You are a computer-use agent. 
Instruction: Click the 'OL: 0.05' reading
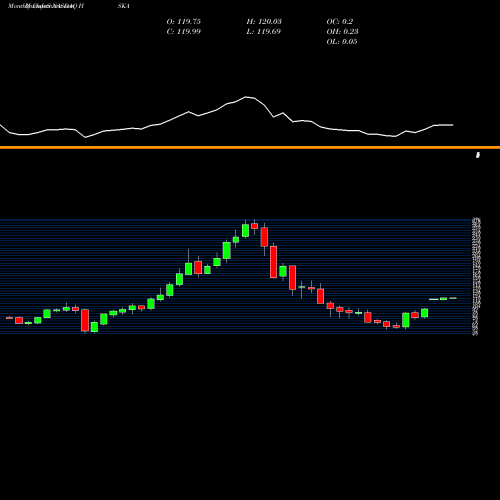(x=342, y=42)
